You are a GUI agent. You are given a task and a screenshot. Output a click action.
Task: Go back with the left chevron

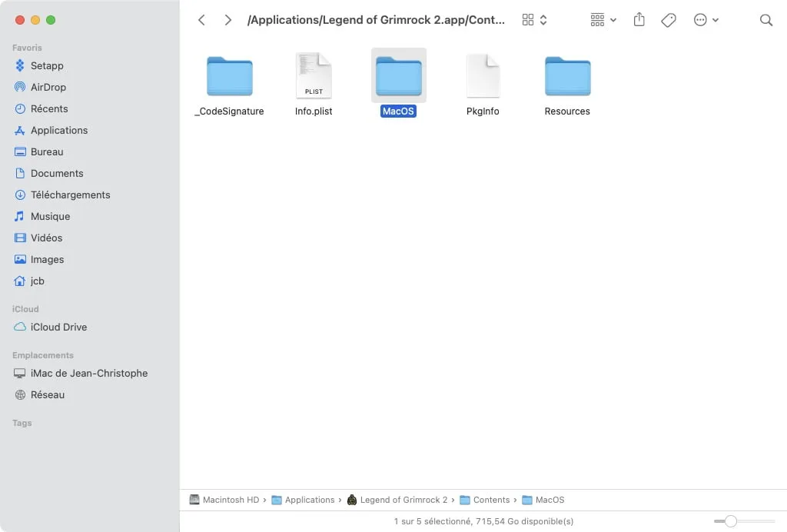click(x=201, y=20)
